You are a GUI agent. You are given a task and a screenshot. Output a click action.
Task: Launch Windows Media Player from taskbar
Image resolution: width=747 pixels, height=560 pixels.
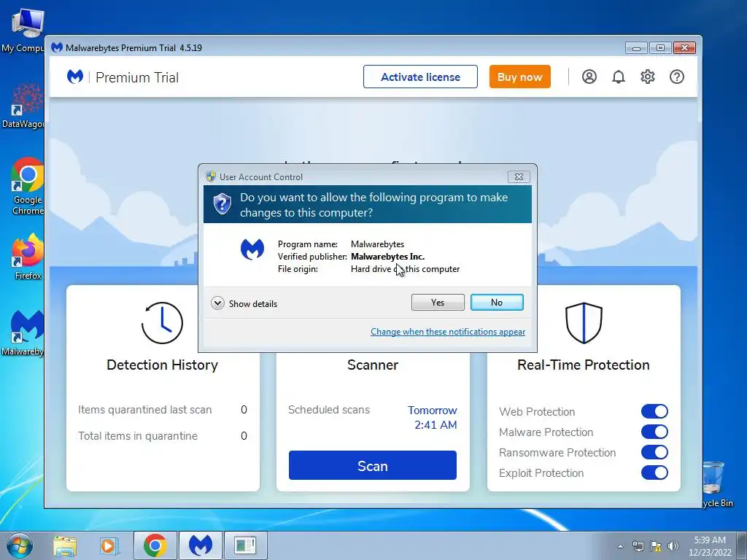point(109,545)
